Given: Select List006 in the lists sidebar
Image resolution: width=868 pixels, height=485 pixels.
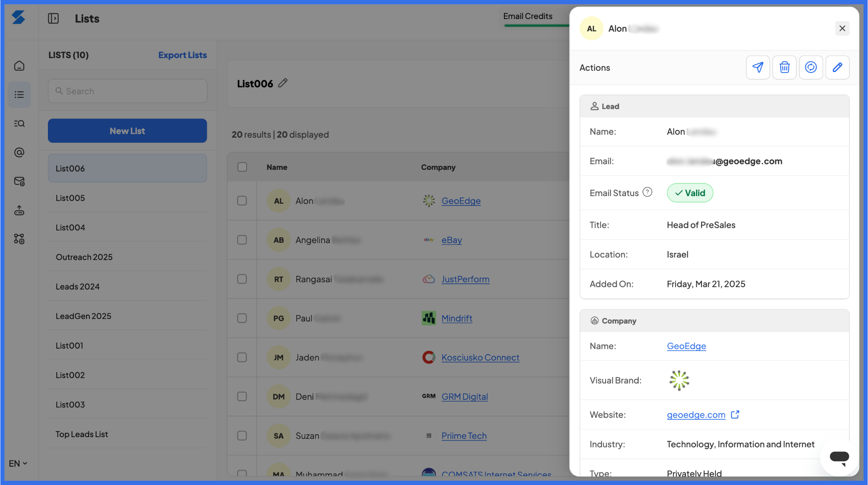Looking at the screenshot, I should (x=127, y=168).
